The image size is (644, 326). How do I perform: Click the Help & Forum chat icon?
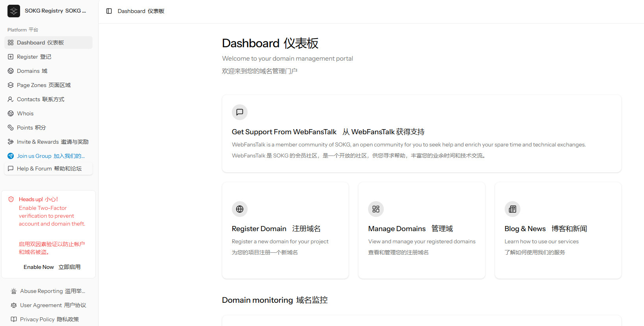click(x=11, y=169)
